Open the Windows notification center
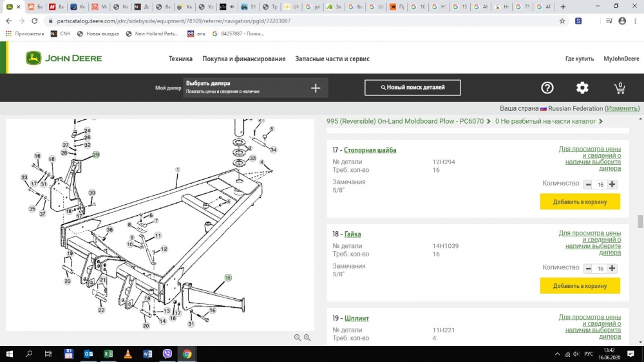This screenshot has height=362, width=644. pyautogui.click(x=630, y=354)
